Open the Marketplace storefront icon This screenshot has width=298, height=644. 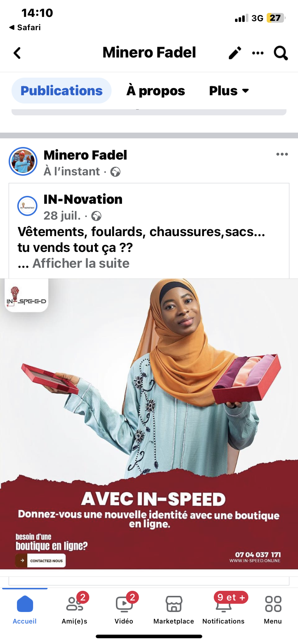[174, 604]
